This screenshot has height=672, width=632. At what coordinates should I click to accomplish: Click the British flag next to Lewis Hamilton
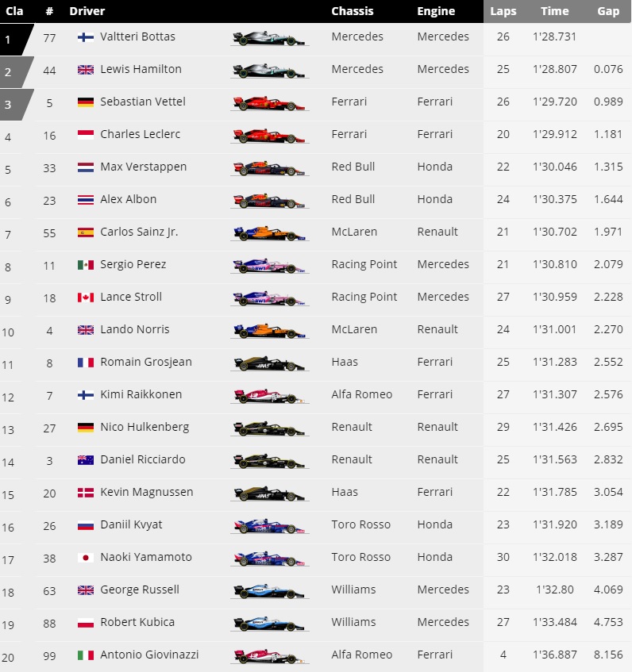[86, 70]
